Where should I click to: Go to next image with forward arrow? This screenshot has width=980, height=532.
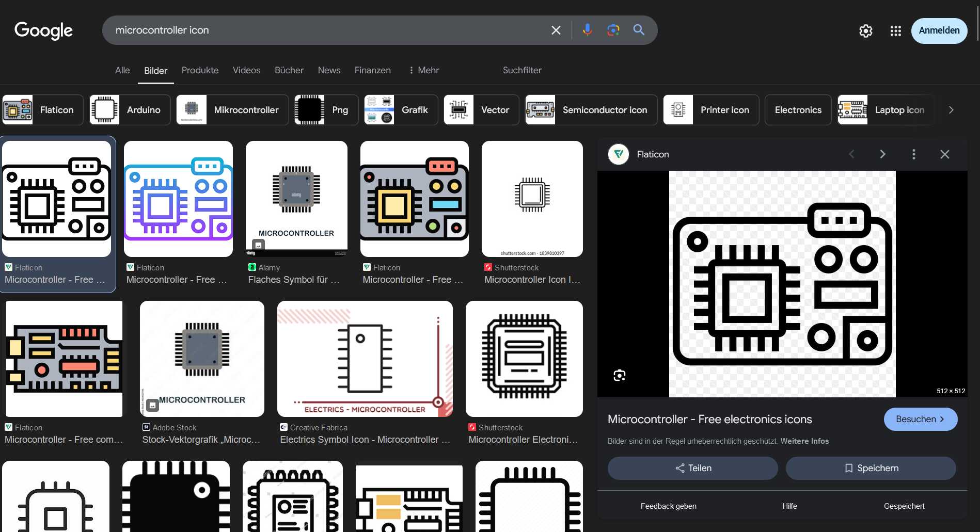click(882, 154)
